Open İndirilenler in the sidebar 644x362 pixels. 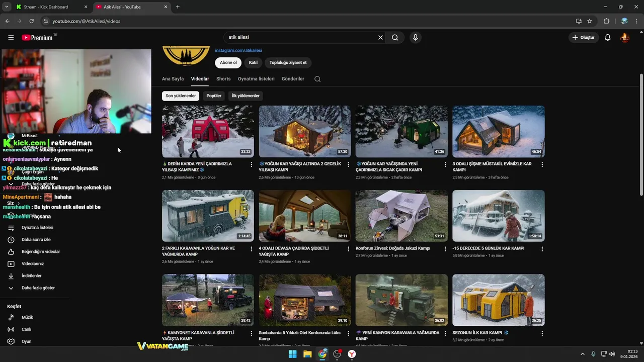coord(31,276)
